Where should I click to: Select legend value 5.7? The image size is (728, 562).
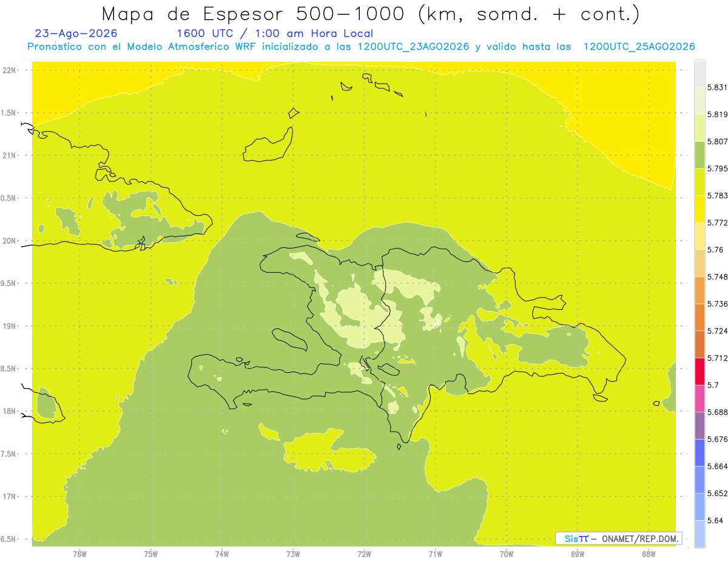click(713, 385)
